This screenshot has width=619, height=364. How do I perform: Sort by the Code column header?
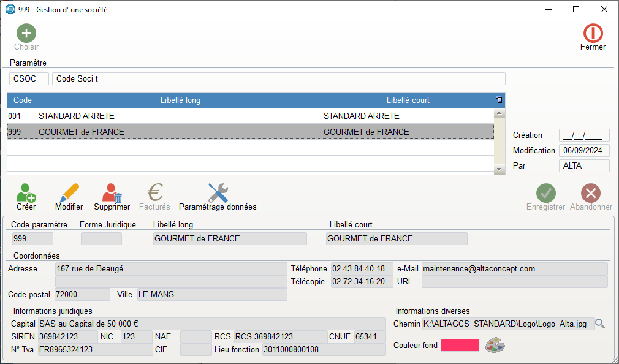click(x=23, y=100)
